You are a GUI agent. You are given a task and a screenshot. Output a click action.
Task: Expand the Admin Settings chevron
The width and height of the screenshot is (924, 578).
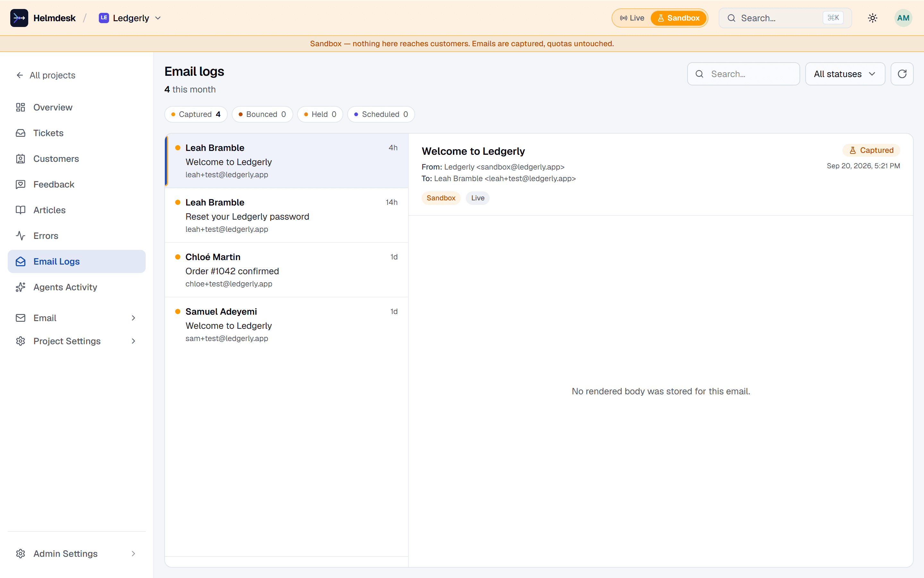[133, 554]
